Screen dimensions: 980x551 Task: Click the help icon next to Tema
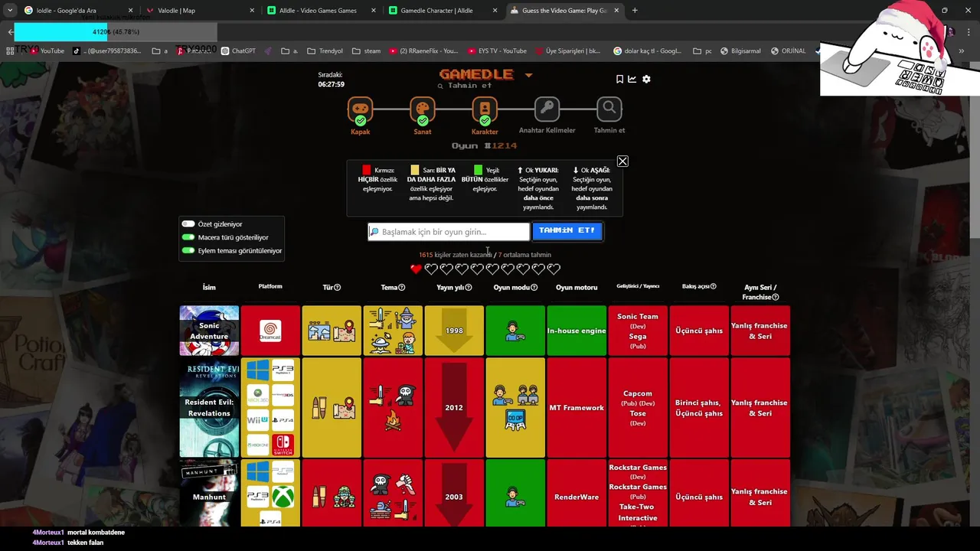pos(402,288)
